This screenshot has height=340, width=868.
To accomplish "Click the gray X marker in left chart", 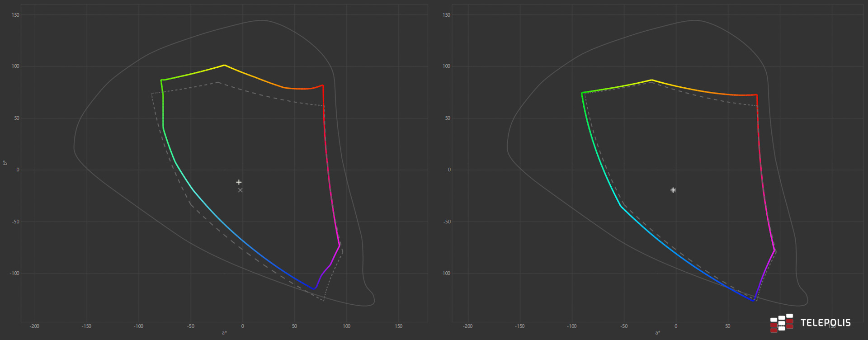I will coord(241,190).
